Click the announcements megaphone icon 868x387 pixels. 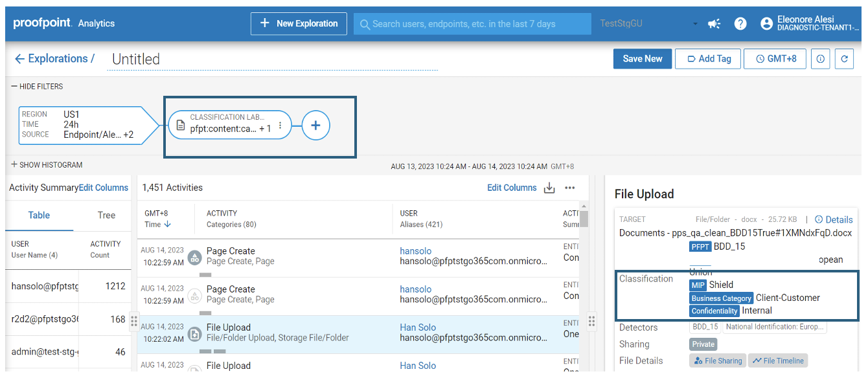click(x=714, y=24)
